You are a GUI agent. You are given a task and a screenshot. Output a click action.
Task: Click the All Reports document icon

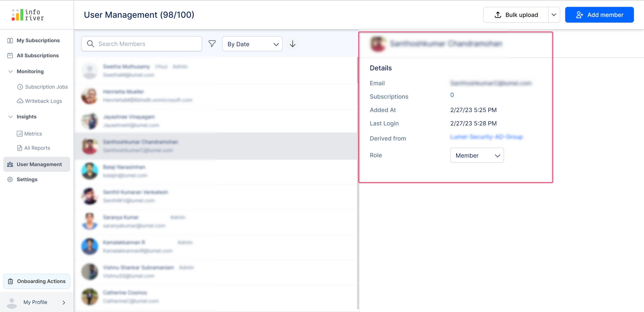click(x=20, y=148)
